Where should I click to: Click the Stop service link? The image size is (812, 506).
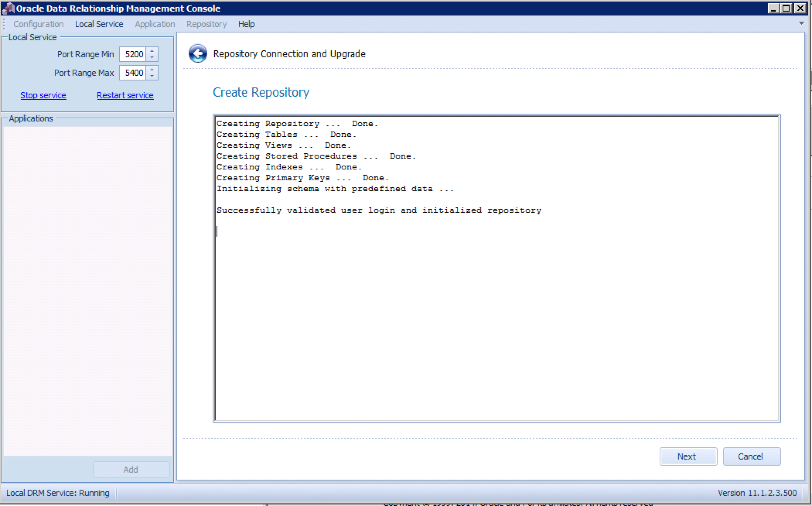(x=43, y=95)
